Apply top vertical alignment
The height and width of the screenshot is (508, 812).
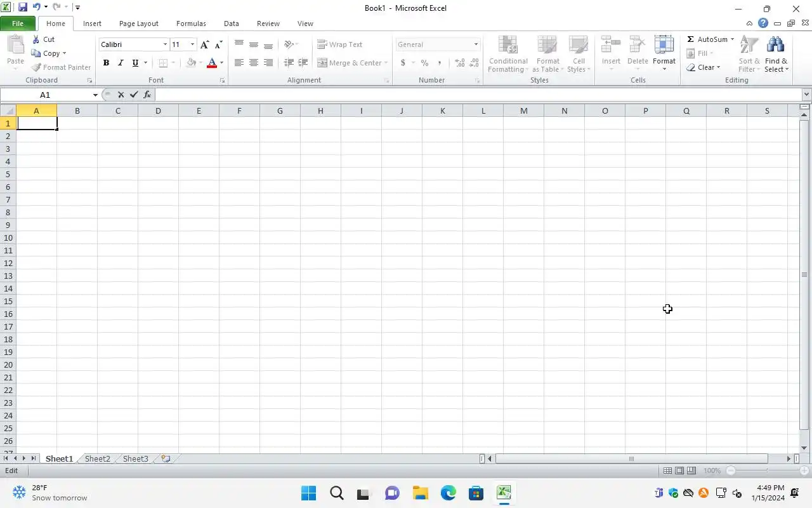pyautogui.click(x=239, y=44)
